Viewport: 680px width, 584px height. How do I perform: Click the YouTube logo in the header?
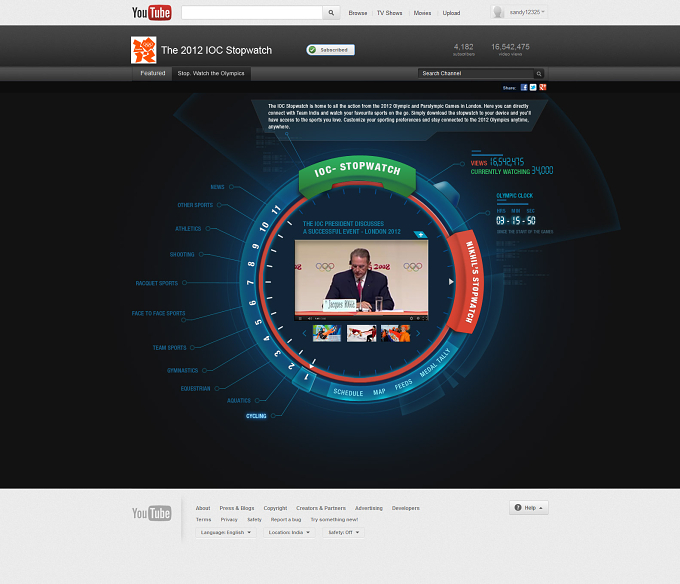(151, 13)
